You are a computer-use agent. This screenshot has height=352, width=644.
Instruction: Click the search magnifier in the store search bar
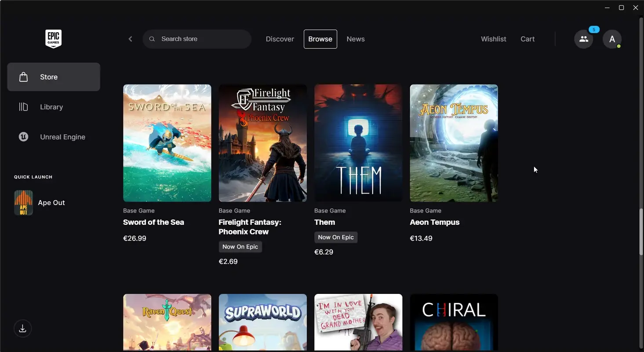pos(152,39)
